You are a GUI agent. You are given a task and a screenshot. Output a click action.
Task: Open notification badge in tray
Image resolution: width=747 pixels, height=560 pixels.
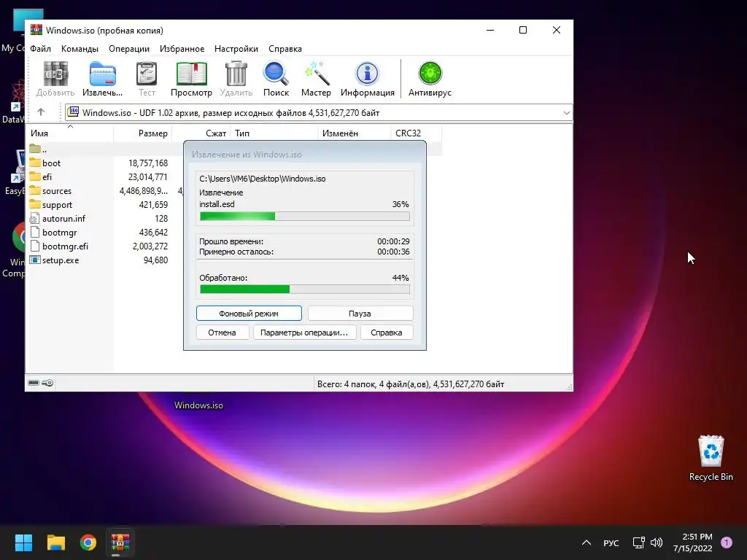pos(727,542)
